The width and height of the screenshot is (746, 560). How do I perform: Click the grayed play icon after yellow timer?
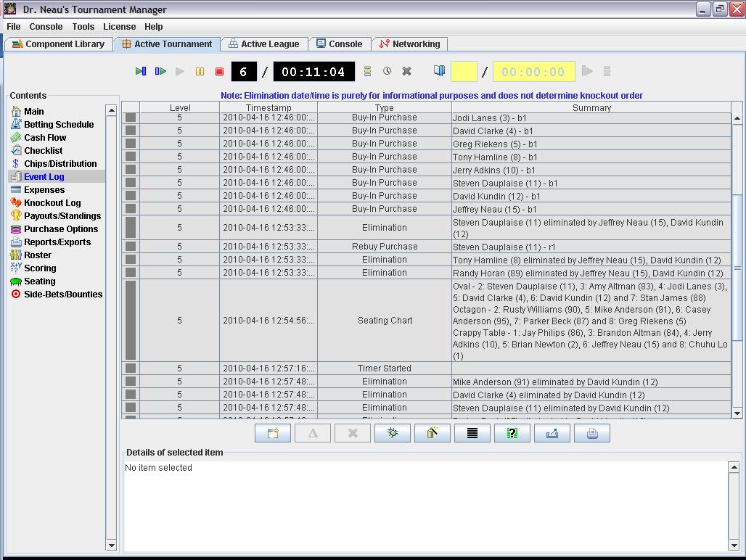pyautogui.click(x=588, y=71)
